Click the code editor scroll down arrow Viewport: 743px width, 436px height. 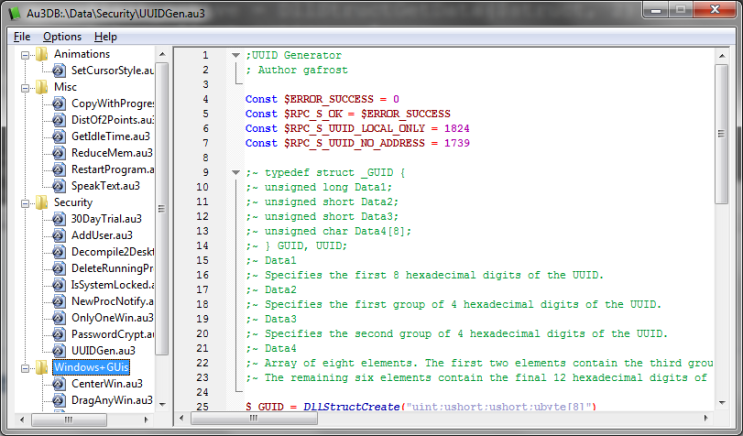click(x=722, y=403)
